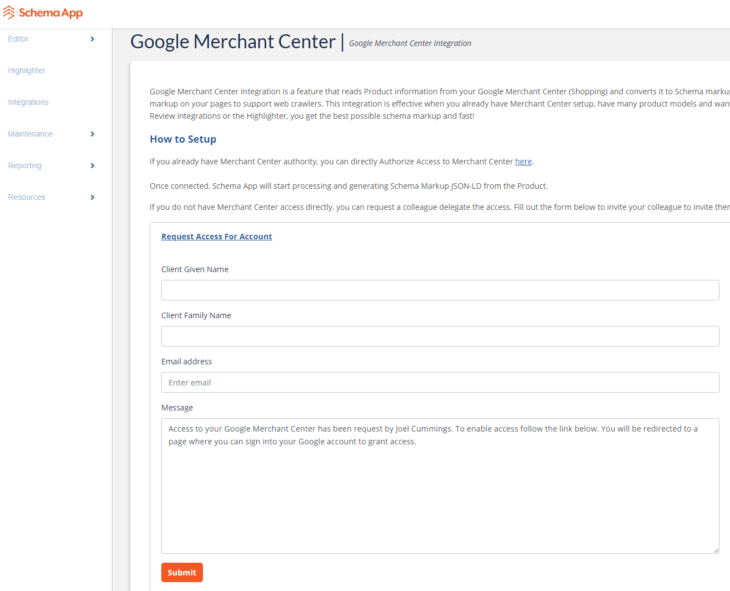
Task: Expand the Reporting menu chevron
Action: click(x=92, y=166)
